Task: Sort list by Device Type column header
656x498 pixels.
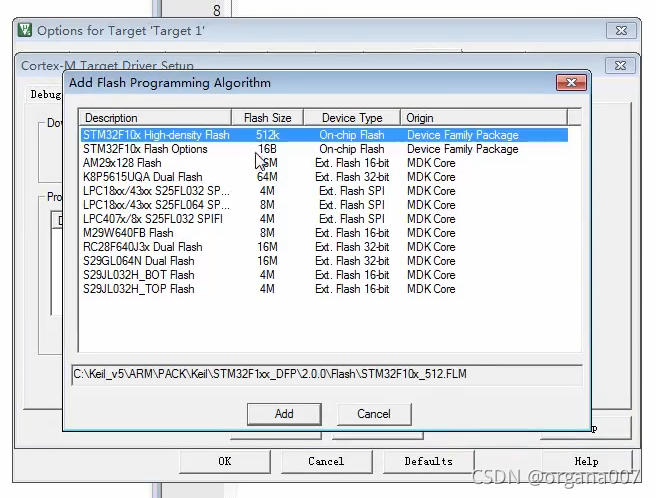Action: tap(352, 118)
